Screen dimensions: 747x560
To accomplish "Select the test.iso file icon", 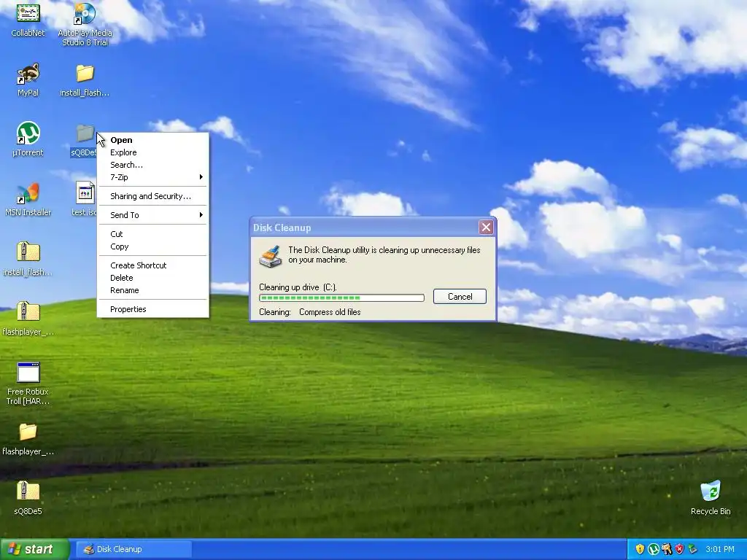I will (x=85, y=193).
